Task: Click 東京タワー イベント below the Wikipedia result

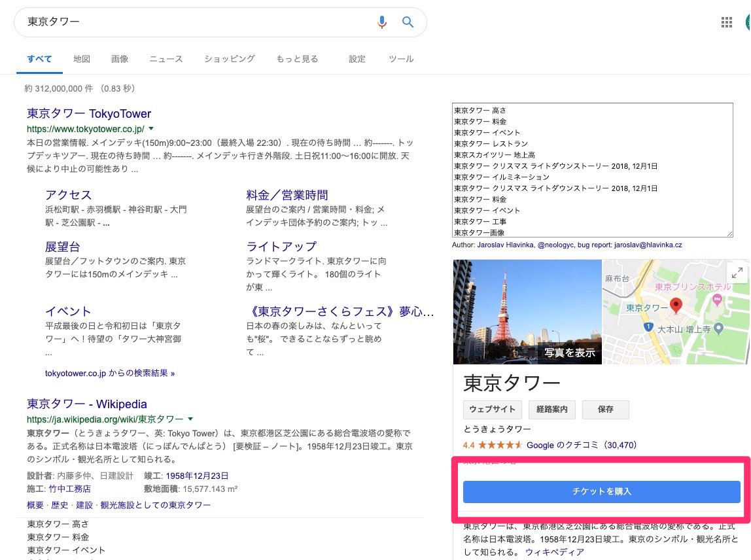Action: pos(66,550)
